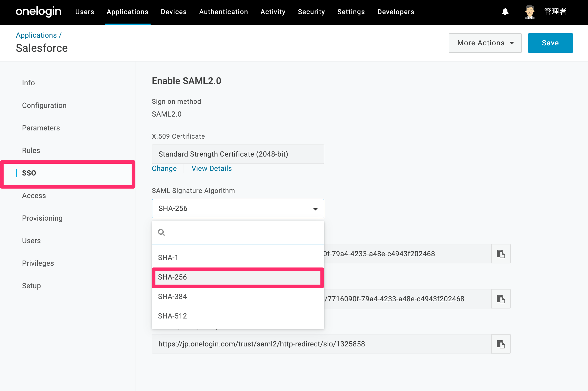
Task: Expand the More Actions menu
Action: pyautogui.click(x=485, y=43)
